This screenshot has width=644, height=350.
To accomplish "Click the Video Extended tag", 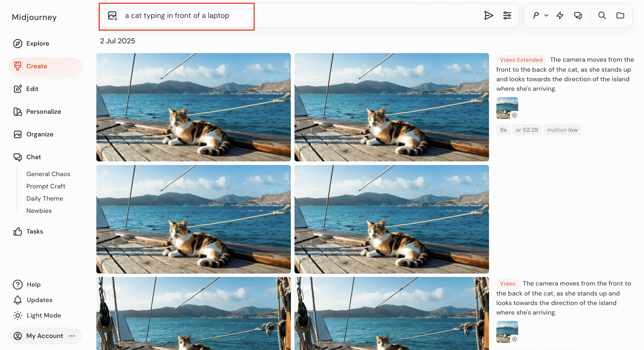I will [521, 60].
